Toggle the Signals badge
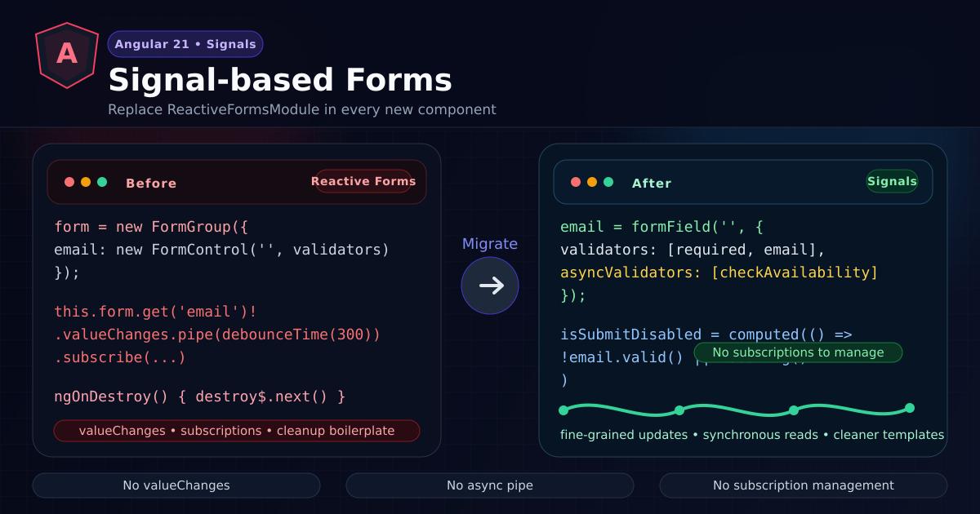 pos(892,181)
